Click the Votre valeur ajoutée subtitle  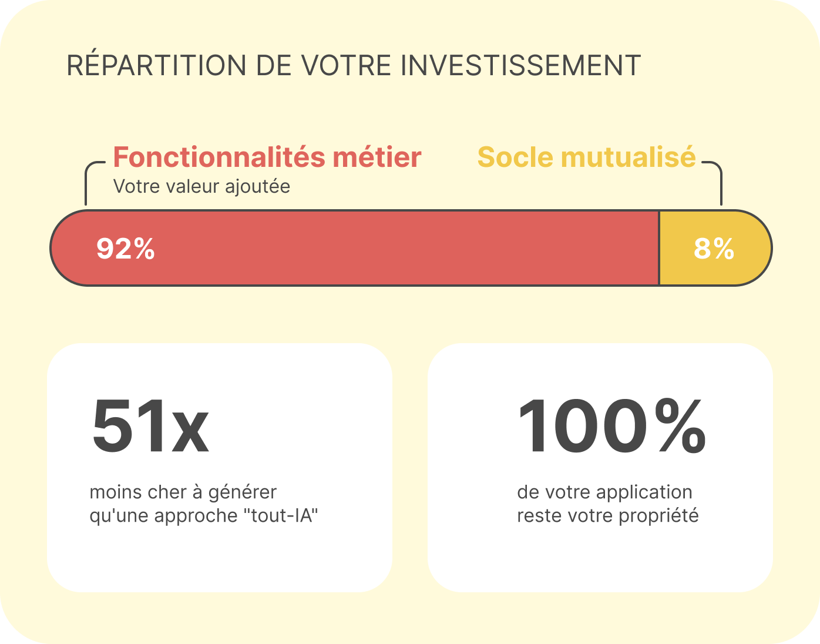pos(201,186)
